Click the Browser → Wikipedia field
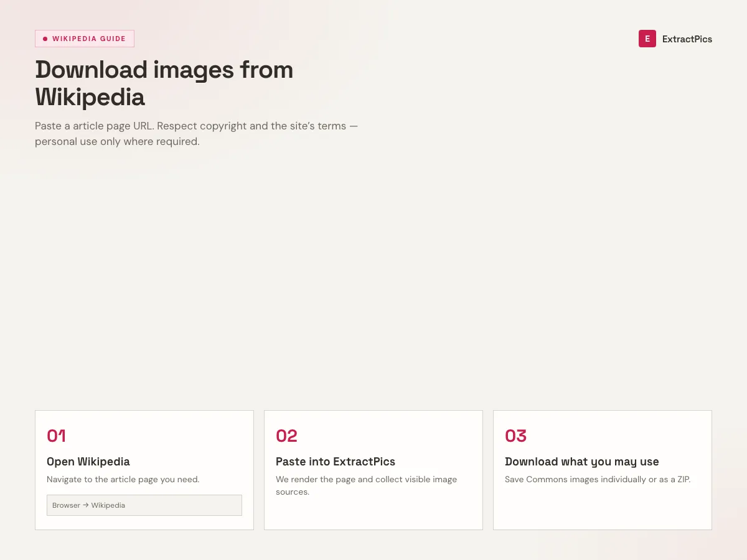Screen dimensions: 747x560 144,505
